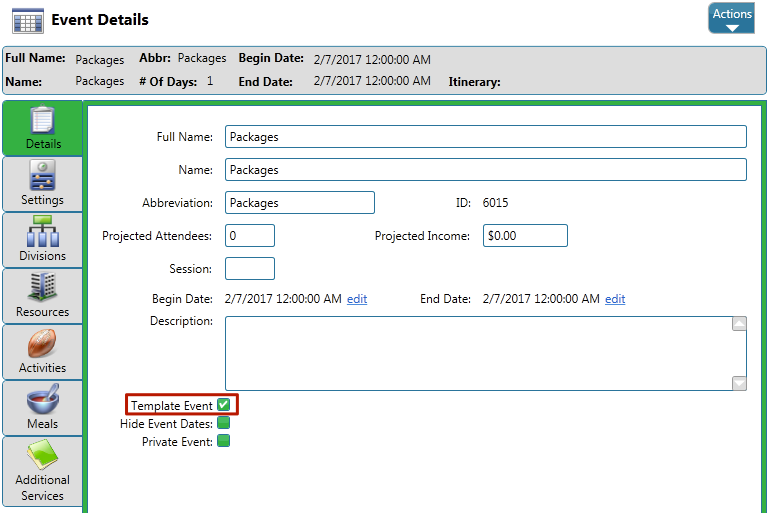Enable the Hide Event Dates checkbox
Screen dimensions: 771x513
pos(224,423)
